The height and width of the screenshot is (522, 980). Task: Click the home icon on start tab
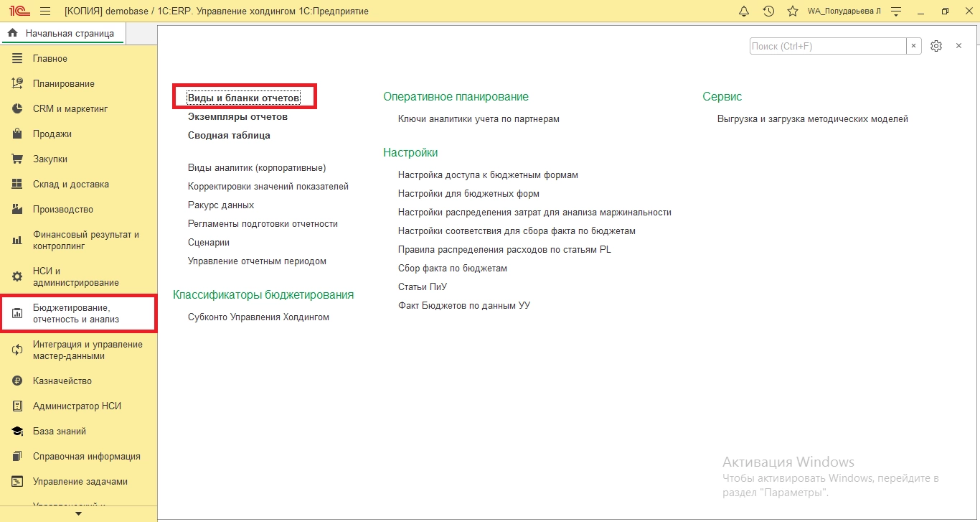pos(12,33)
